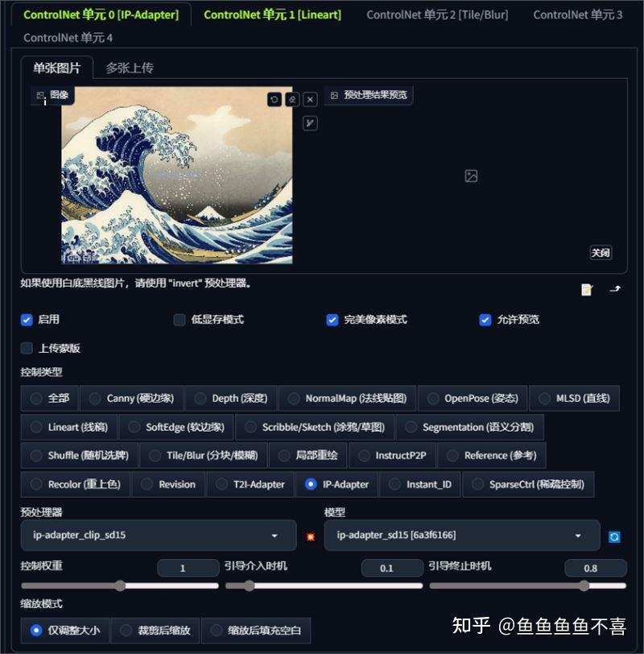Open the ip-adapter_sd15 model dropdown

click(x=459, y=535)
